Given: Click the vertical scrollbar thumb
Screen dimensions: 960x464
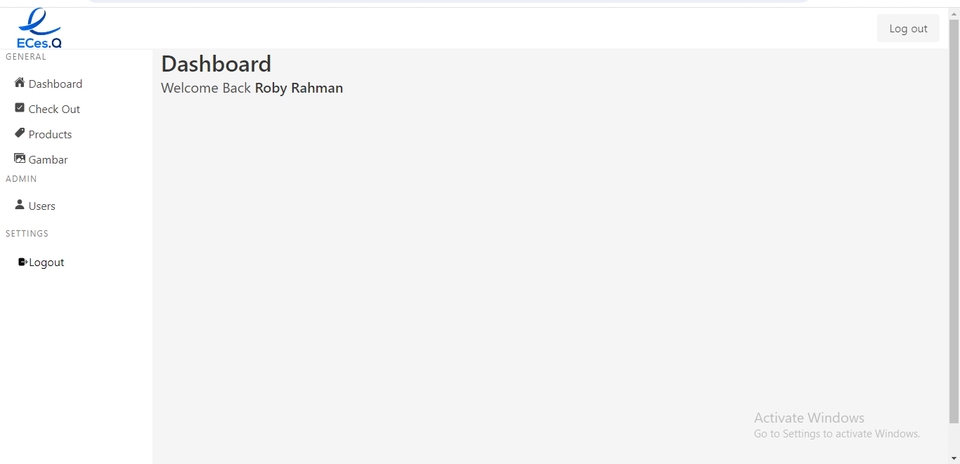Looking at the screenshot, I should click(x=954, y=220).
